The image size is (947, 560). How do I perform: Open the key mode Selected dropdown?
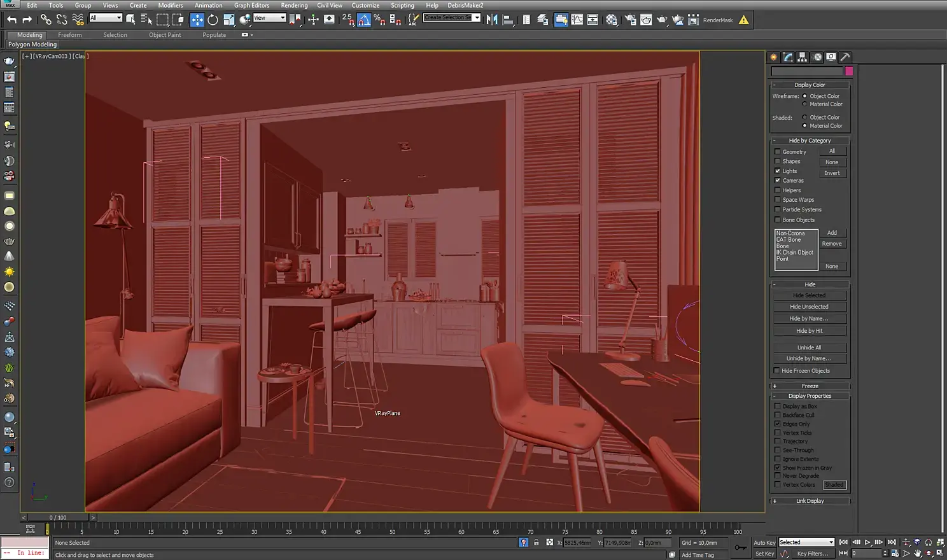point(806,542)
